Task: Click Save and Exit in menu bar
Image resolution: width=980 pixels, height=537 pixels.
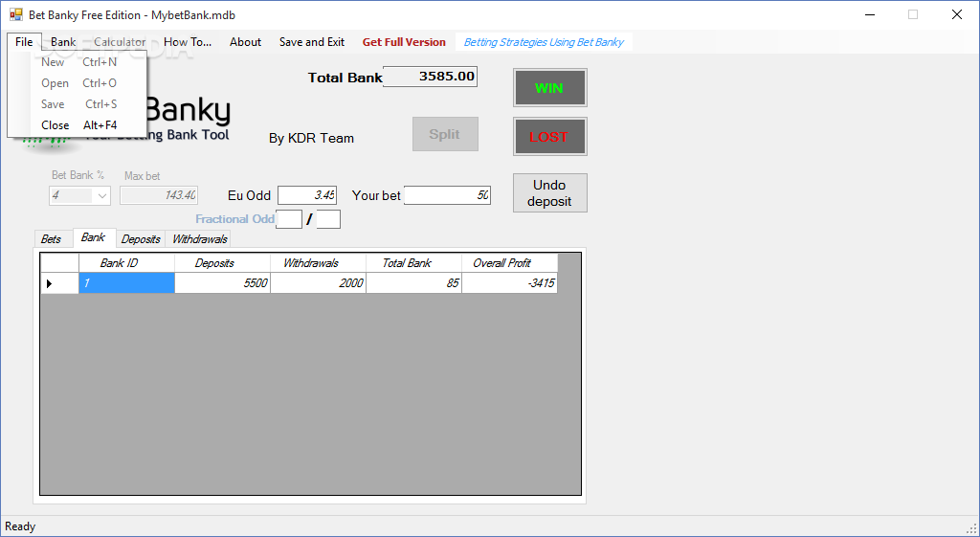Action: point(312,42)
